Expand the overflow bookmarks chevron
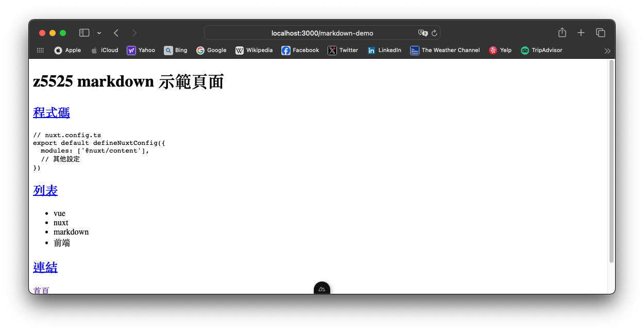The height and width of the screenshot is (332, 644). point(607,51)
